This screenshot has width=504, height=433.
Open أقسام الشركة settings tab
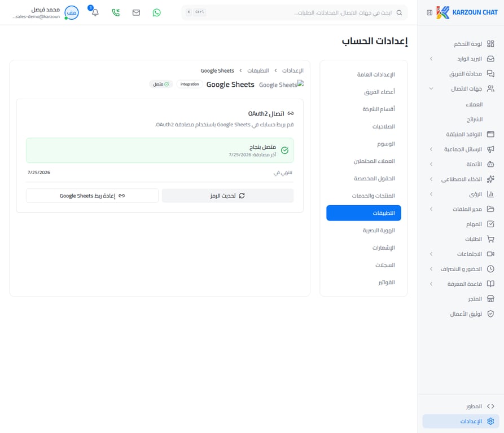363,109
